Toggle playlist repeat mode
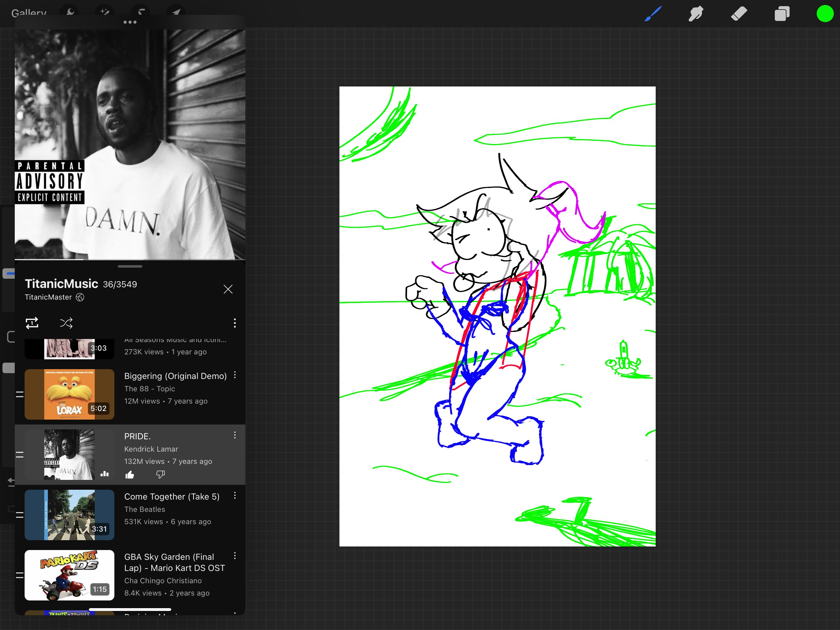 point(32,323)
